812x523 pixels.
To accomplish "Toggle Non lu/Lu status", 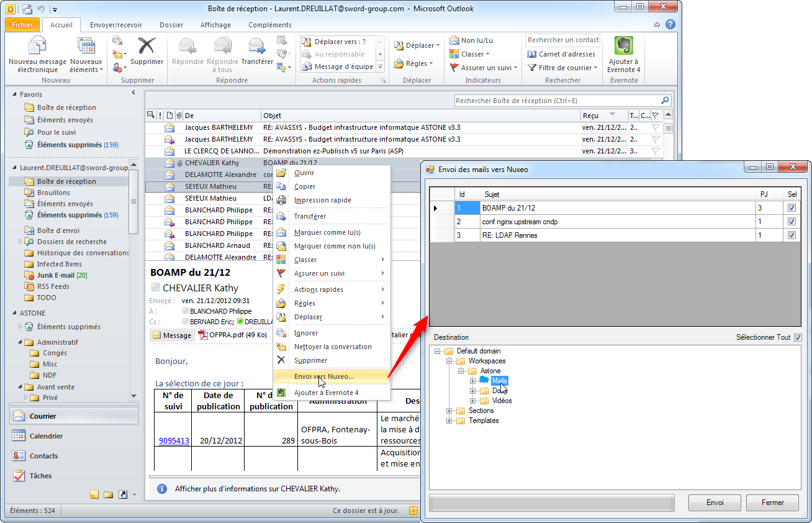I will (471, 40).
